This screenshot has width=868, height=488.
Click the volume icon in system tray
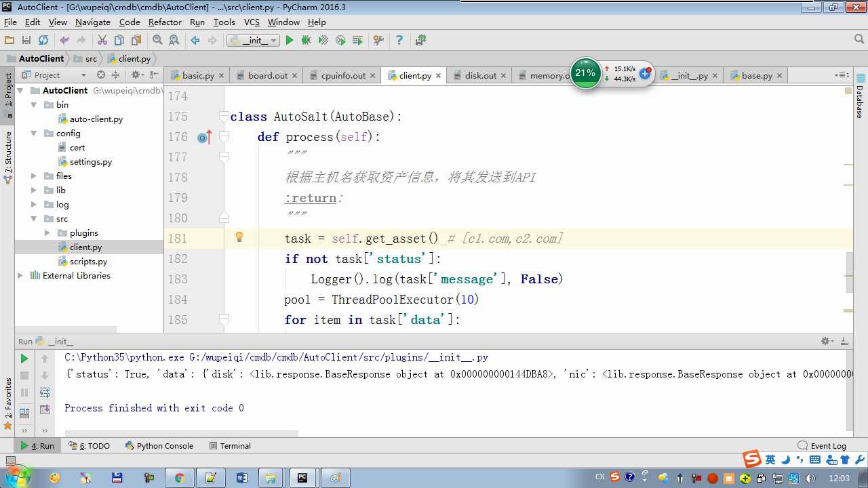pos(810,478)
